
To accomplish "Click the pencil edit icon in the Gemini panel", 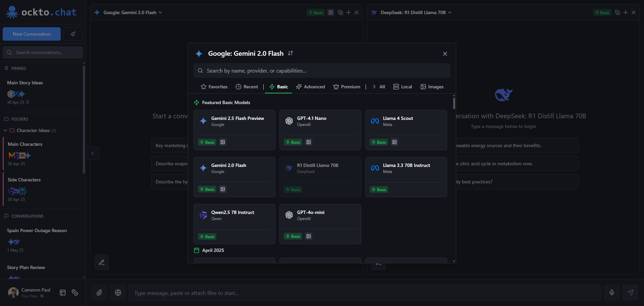I will (102, 262).
